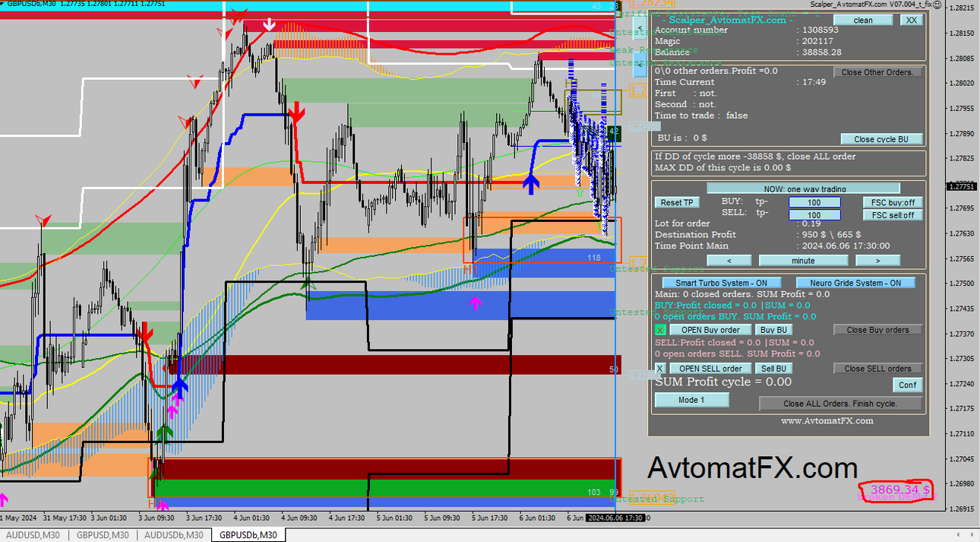
Task: Click OPEN SELL order
Action: 710,369
